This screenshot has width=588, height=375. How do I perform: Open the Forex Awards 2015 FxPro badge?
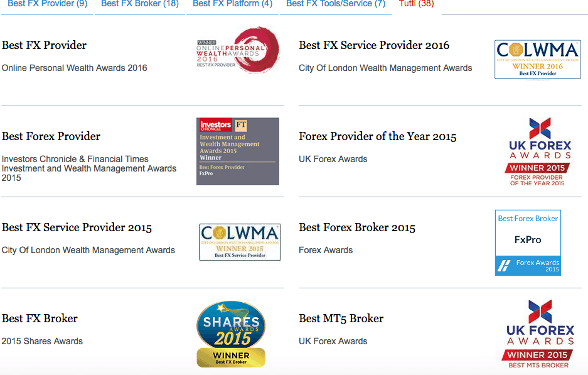click(x=528, y=243)
